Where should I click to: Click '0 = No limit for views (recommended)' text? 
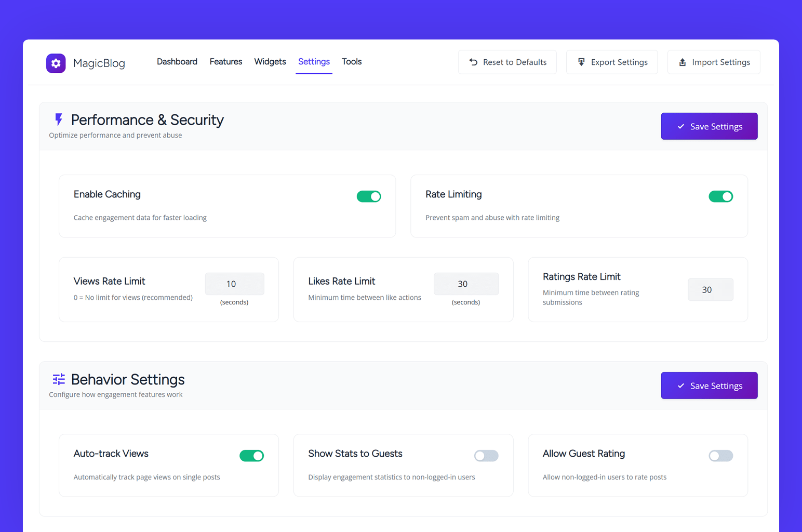(x=133, y=298)
